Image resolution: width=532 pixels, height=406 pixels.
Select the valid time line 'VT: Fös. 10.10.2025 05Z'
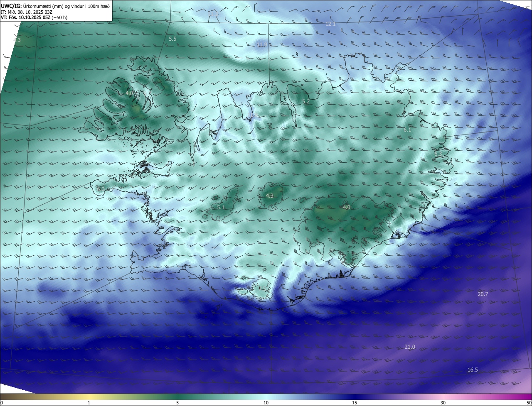point(25,17)
